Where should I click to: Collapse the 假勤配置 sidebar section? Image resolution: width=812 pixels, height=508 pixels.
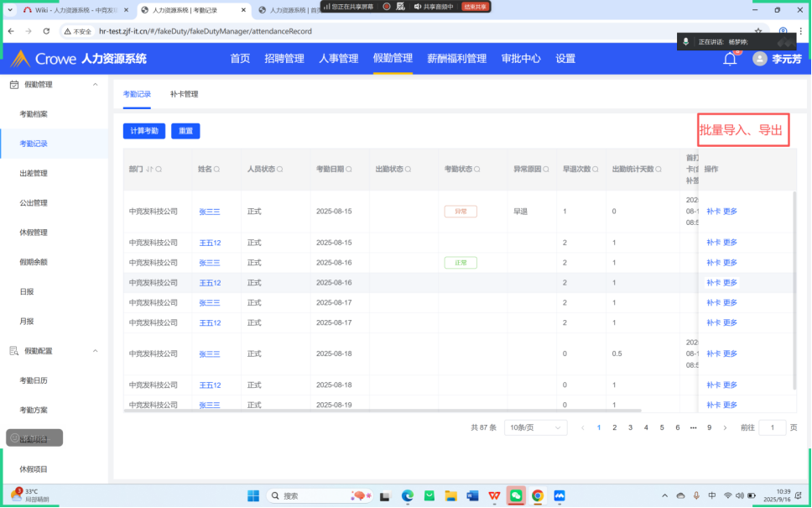coord(95,351)
